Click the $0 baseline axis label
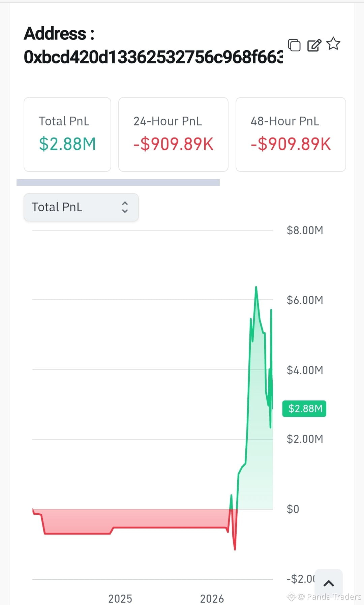This screenshot has height=605, width=364. point(293,509)
